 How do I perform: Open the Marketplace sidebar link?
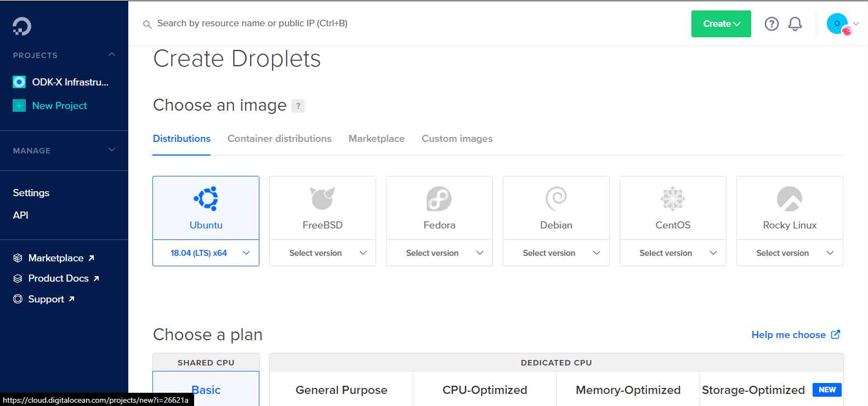56,258
